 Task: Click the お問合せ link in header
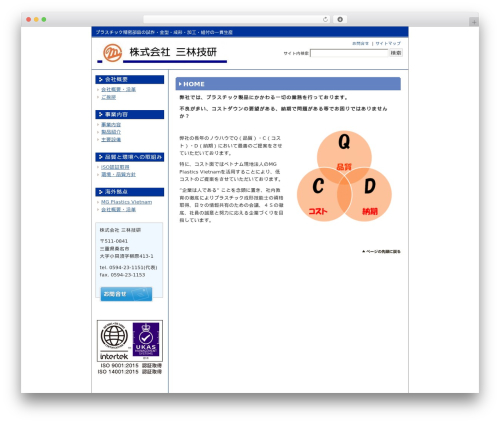click(x=360, y=43)
